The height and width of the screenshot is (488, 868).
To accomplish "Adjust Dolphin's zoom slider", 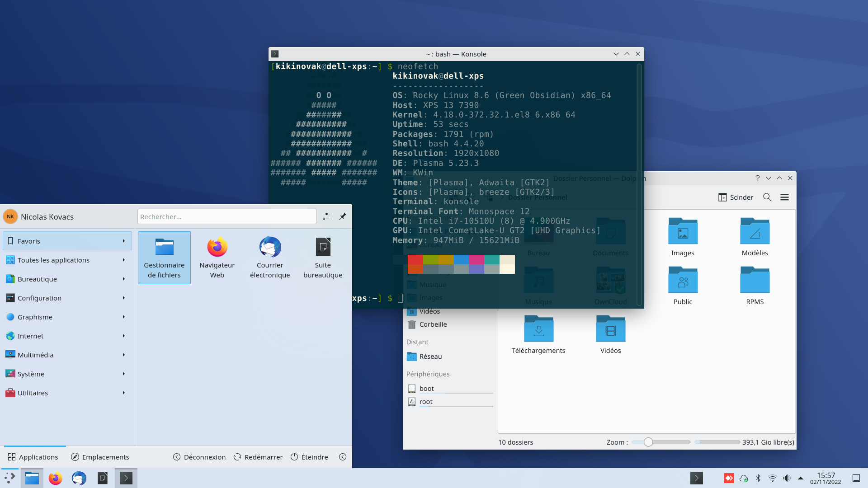I will pyautogui.click(x=649, y=442).
